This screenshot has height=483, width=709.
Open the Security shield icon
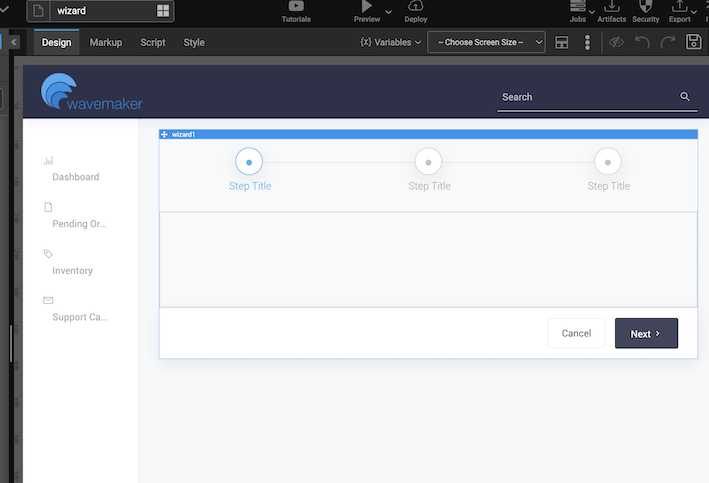[646, 7]
